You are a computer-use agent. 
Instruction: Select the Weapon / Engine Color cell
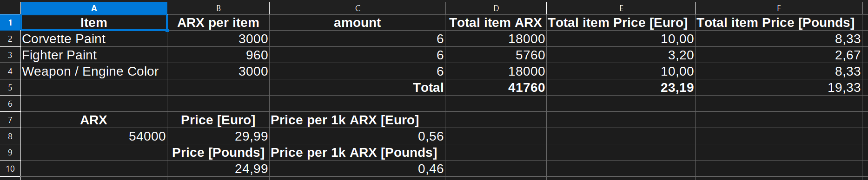94,71
